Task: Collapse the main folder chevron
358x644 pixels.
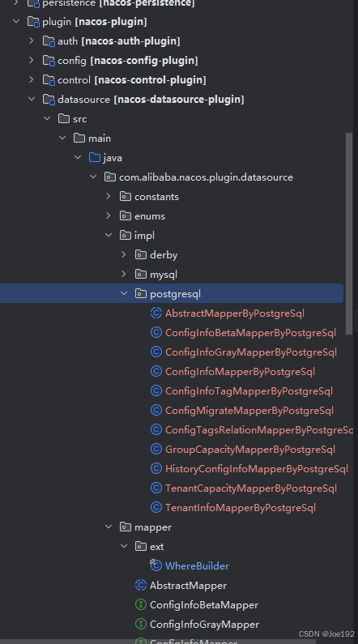Action: pos(62,138)
